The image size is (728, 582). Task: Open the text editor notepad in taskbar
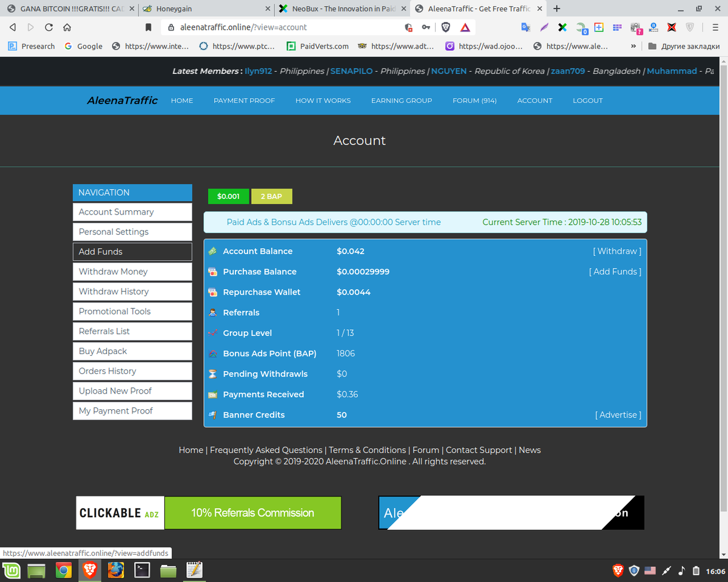[x=194, y=570]
